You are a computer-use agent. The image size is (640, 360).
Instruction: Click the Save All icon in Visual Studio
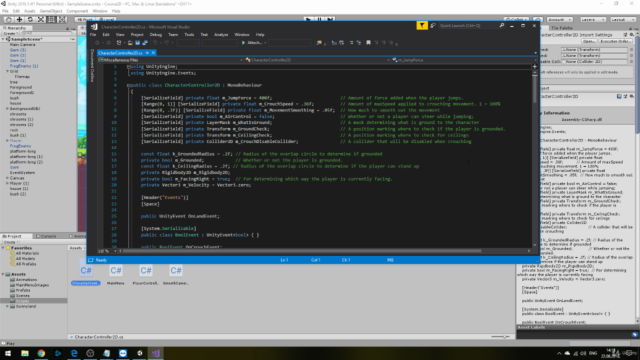[x=145, y=42]
